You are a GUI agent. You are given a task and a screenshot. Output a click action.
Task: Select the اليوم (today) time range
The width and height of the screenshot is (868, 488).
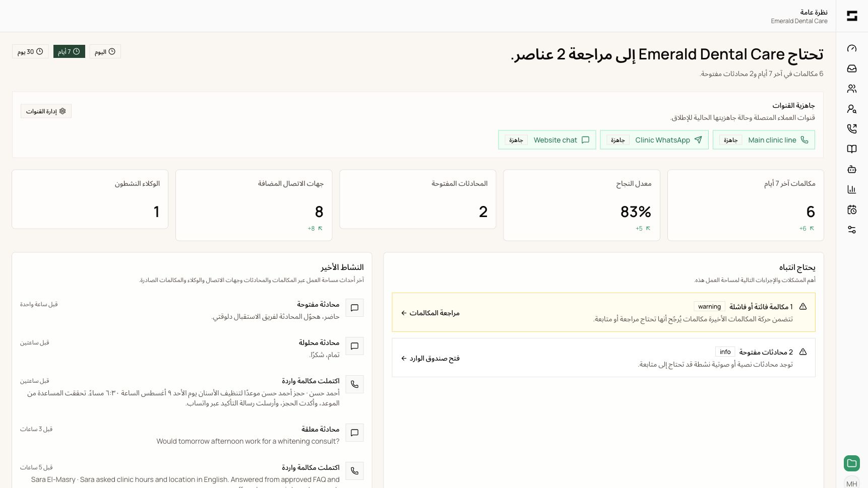click(105, 51)
